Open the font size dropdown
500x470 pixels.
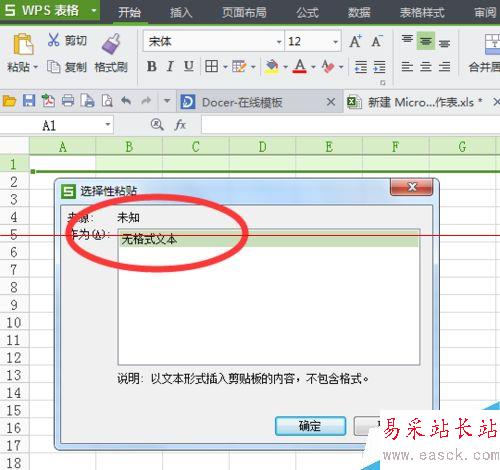(x=335, y=42)
